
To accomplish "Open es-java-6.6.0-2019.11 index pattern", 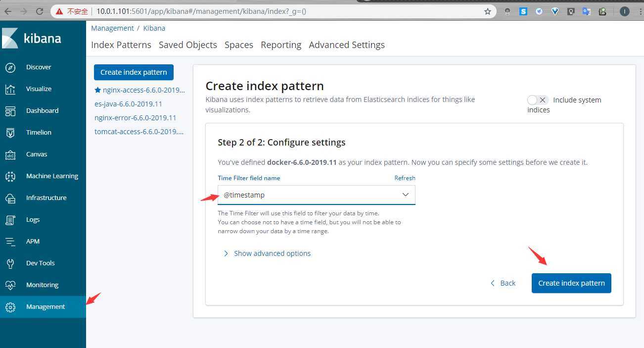I will click(129, 104).
